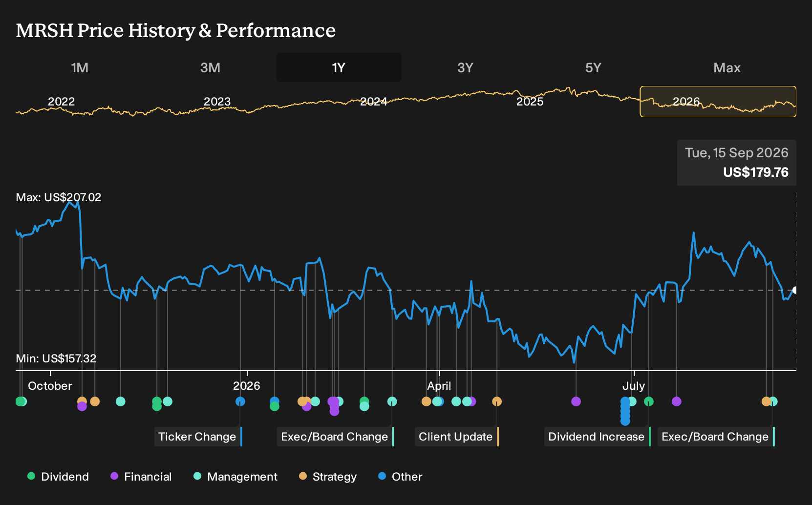Click the lone teal Management dot between October and the green pair

pos(121,401)
